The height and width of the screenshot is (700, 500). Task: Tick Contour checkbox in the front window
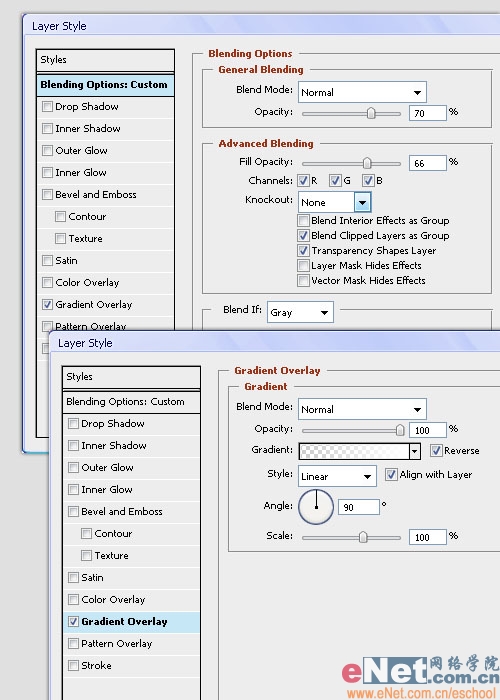point(86,533)
